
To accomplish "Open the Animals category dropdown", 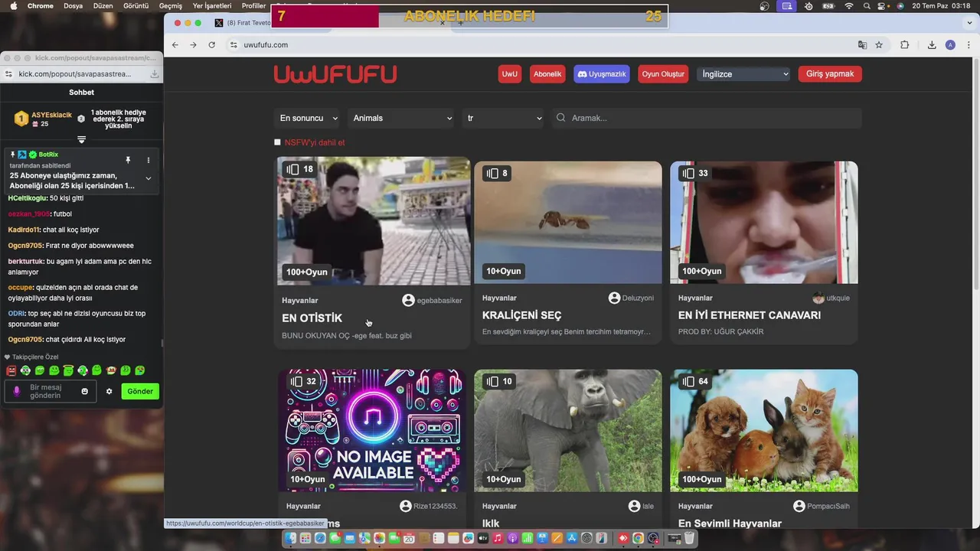I will click(x=402, y=118).
